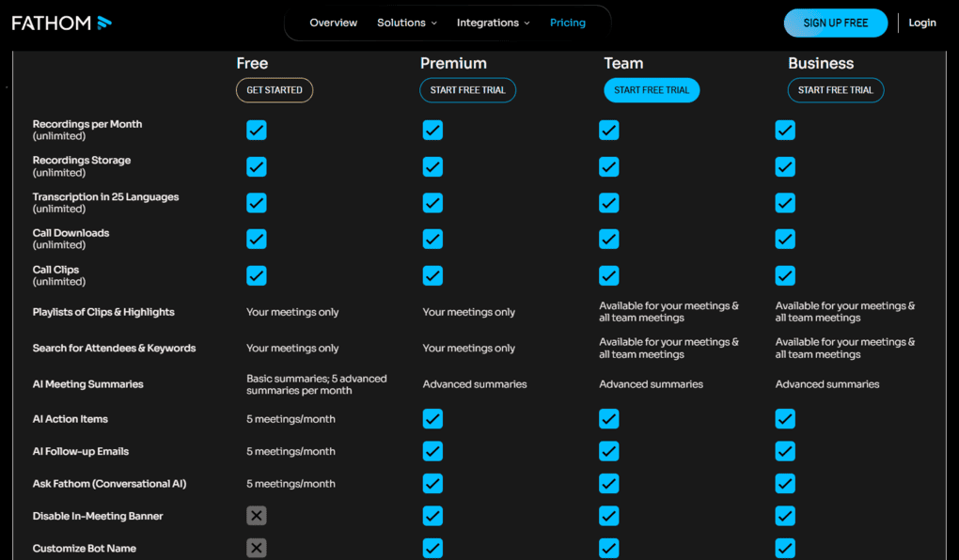Toggle the Team checkbox for Recordings Storage
Viewport: 959px width, 560px height.
(608, 166)
